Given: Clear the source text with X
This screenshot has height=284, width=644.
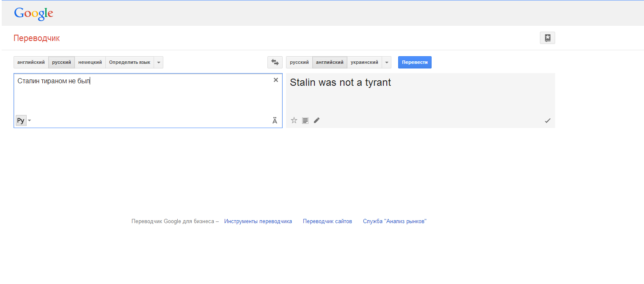Looking at the screenshot, I should [276, 80].
